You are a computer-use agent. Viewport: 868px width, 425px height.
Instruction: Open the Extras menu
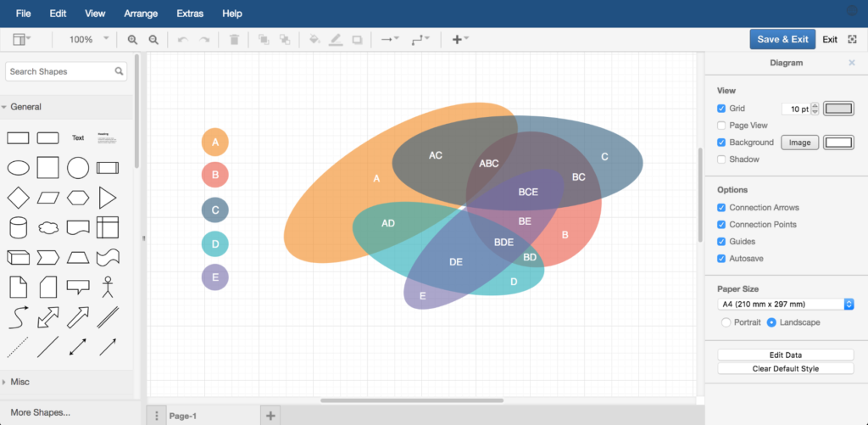click(190, 14)
